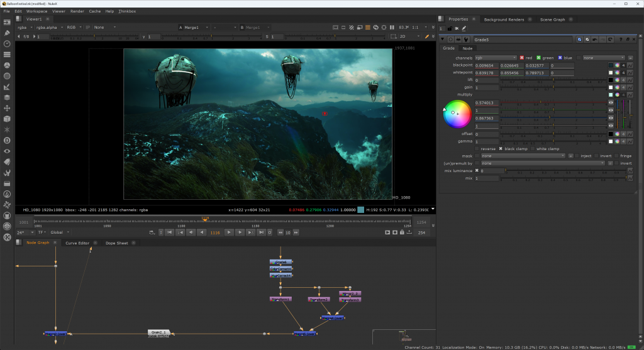
Task: Enable the white clamp checkbox
Action: 533,149
